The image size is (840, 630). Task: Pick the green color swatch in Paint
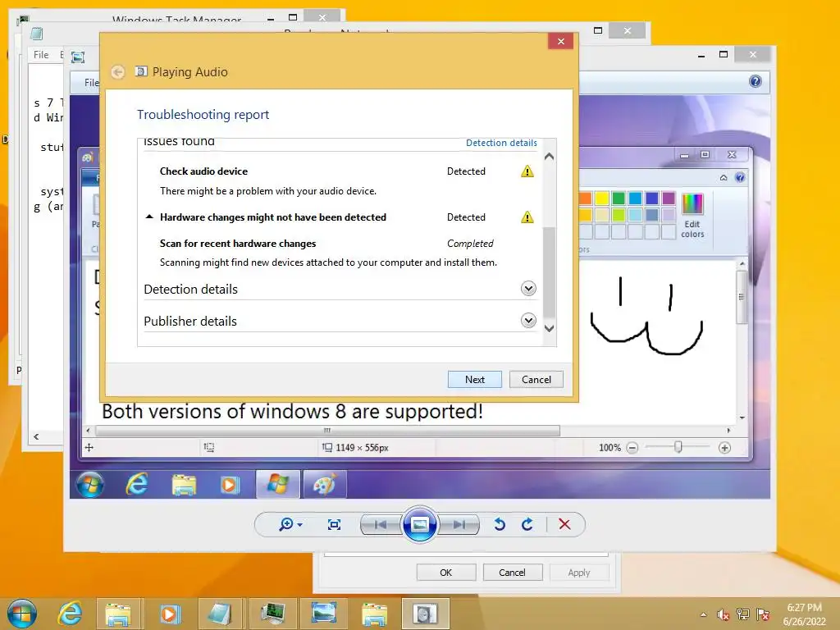[x=619, y=199]
